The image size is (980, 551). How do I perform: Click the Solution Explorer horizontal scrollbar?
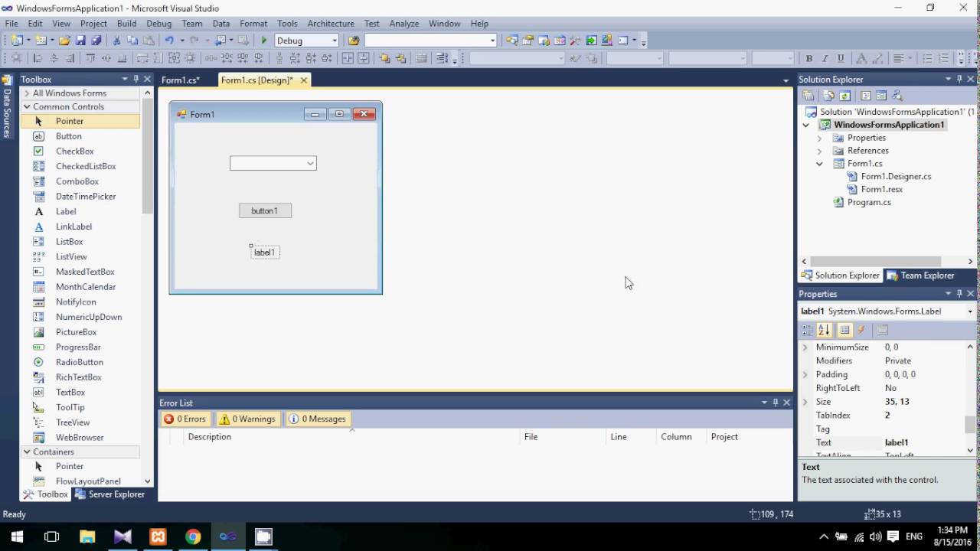(876, 262)
